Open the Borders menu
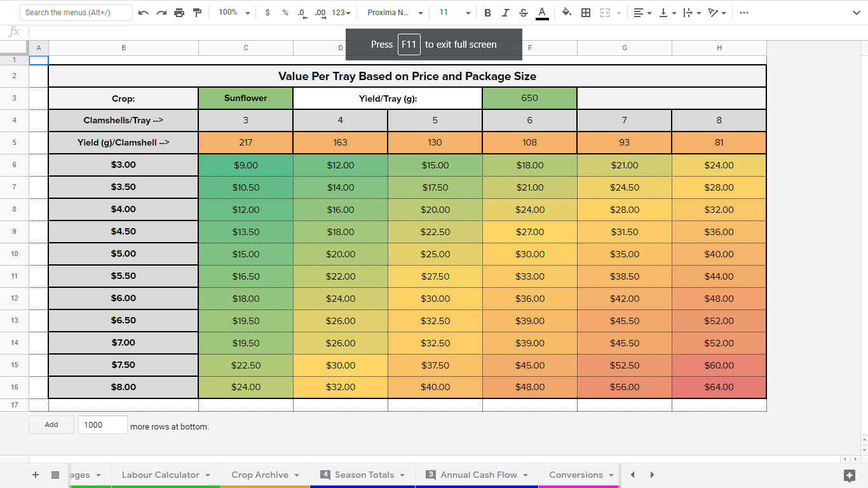Screen dimensions: 868x488 click(585, 12)
